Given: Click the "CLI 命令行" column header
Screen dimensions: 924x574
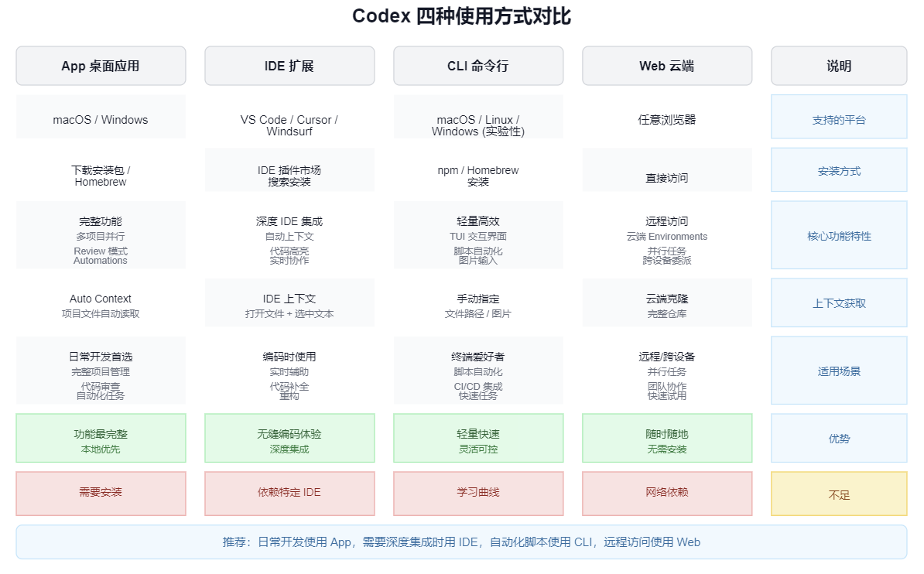Looking at the screenshot, I should pos(478,66).
